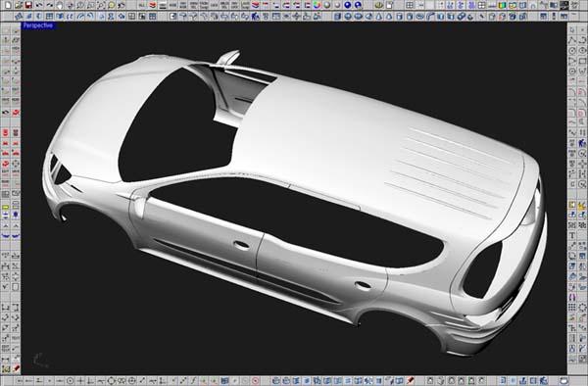Select the Rotate view tool
This screenshot has height=386, width=588.
(71, 5)
